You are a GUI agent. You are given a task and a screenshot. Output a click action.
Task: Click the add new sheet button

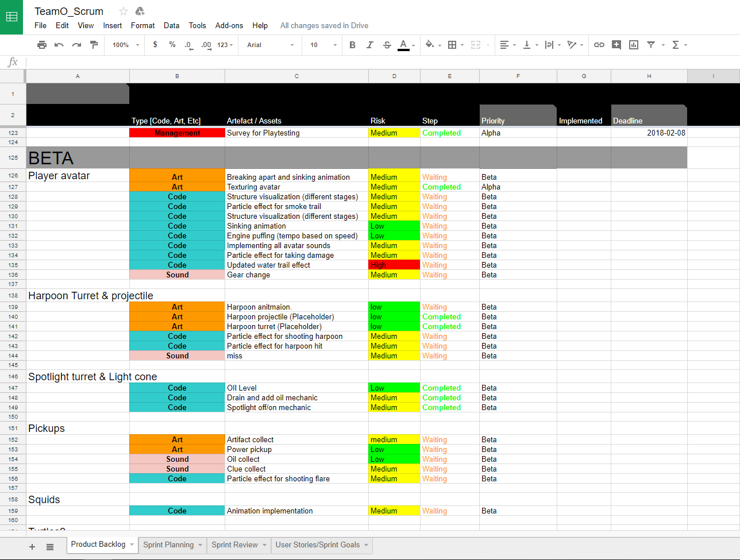click(32, 547)
